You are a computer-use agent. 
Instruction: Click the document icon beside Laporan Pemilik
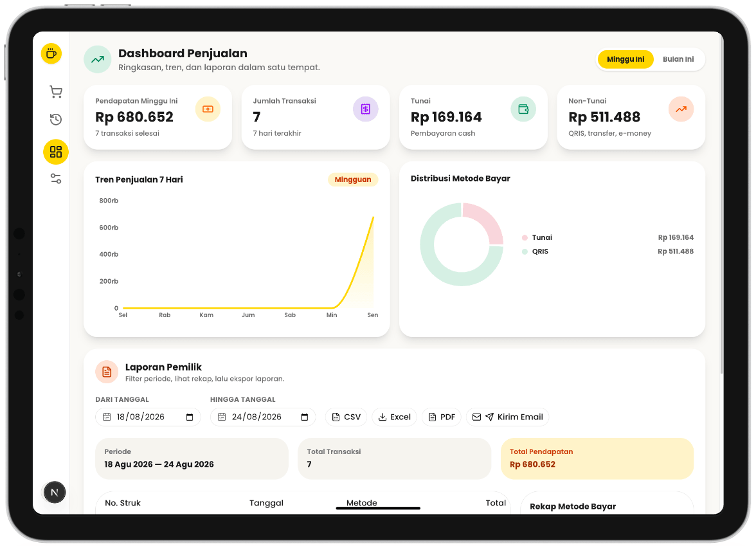[107, 372]
